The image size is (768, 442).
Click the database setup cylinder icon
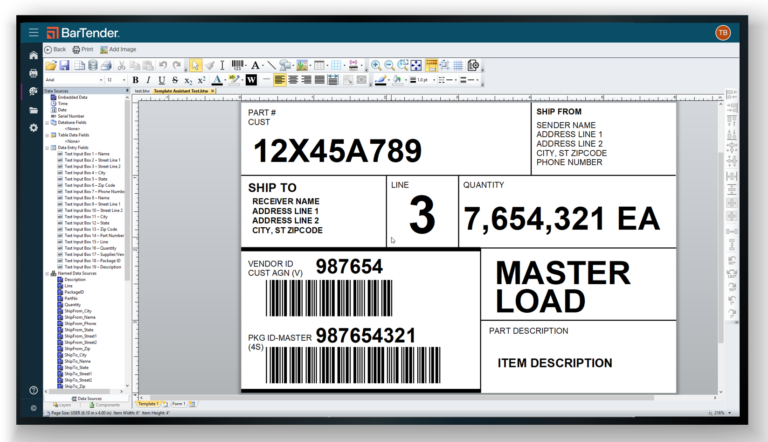[x=93, y=65]
